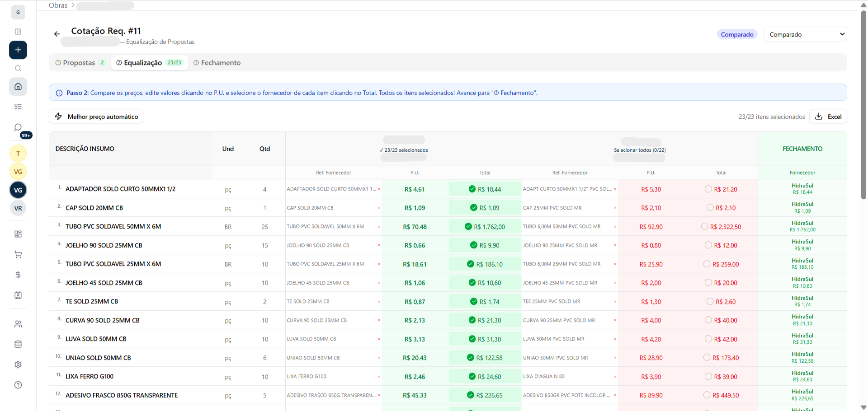
Task: Open the shopping cart icon in the sidebar
Action: [x=18, y=254]
